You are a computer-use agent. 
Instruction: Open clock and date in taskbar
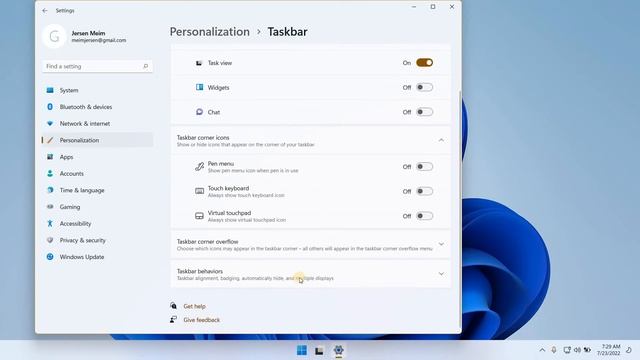click(x=608, y=350)
